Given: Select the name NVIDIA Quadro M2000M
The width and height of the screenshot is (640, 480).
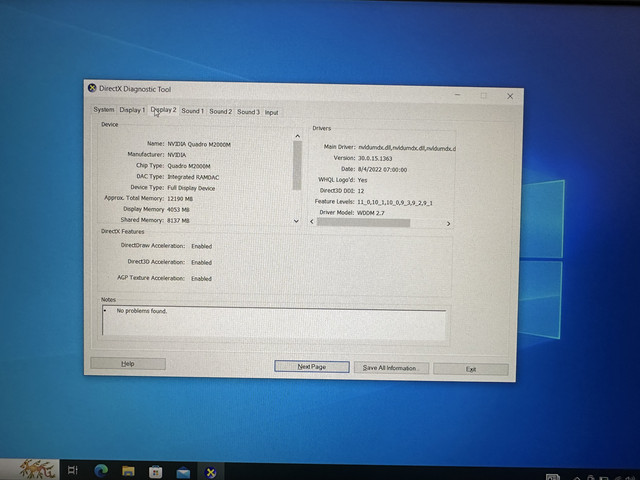Looking at the screenshot, I should pyautogui.click(x=199, y=144).
